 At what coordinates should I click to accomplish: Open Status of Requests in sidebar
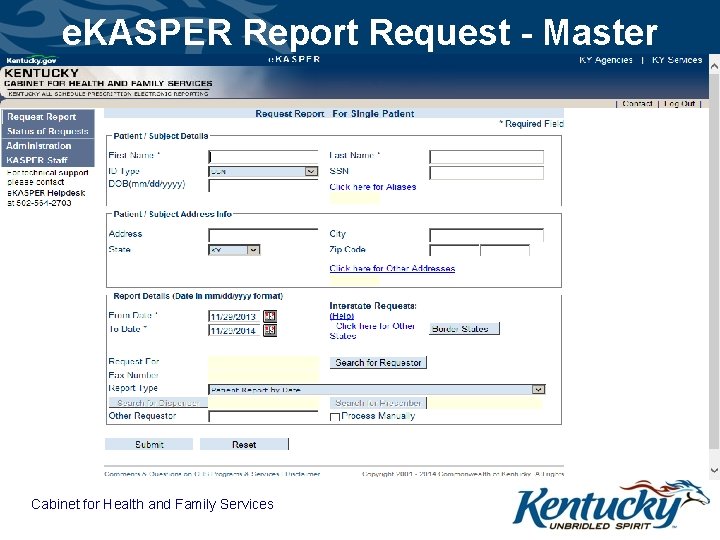click(48, 131)
